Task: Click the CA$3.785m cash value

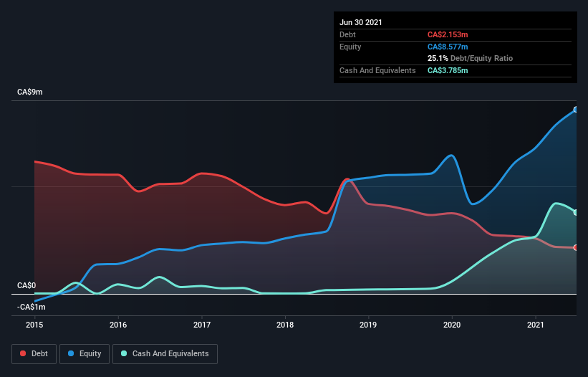Action: tap(448, 70)
